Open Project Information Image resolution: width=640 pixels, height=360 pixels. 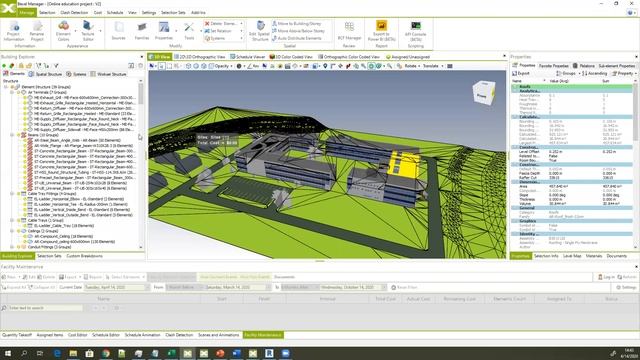(x=13, y=31)
